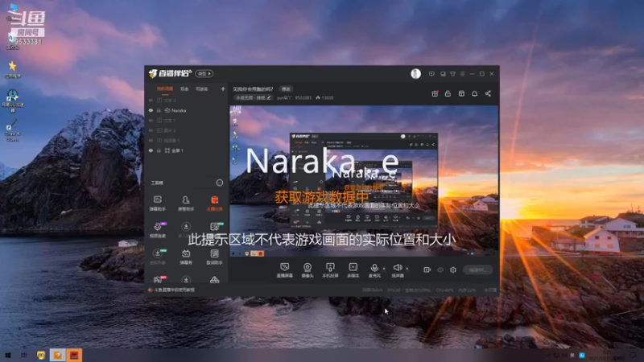
Task: Click the start streaming button
Action: [477, 269]
